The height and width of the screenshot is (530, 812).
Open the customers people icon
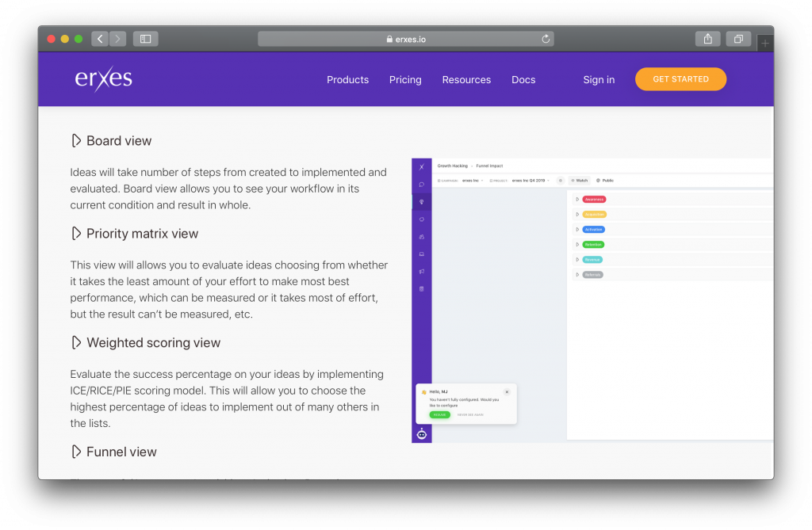click(x=422, y=237)
